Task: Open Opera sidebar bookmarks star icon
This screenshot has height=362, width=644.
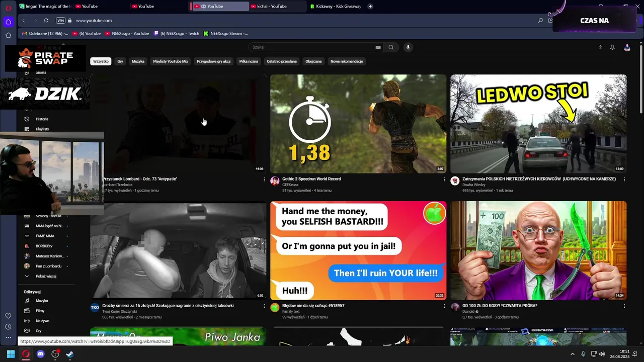Action: (x=8, y=35)
